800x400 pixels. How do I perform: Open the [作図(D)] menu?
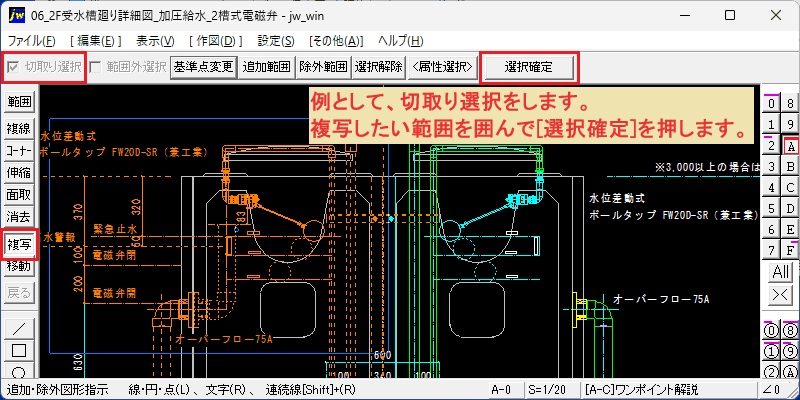[216, 41]
